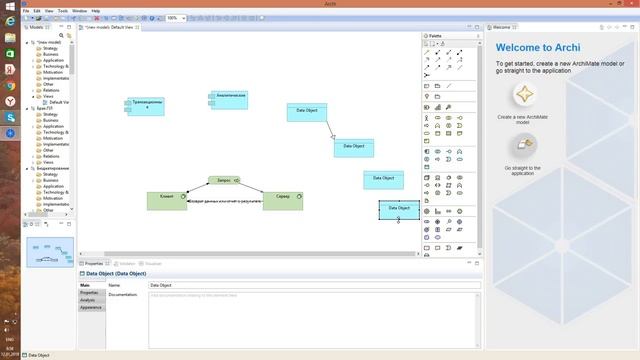The height and width of the screenshot is (360, 640).
Task: Click Create a new ArchiMate model
Action: (524, 94)
